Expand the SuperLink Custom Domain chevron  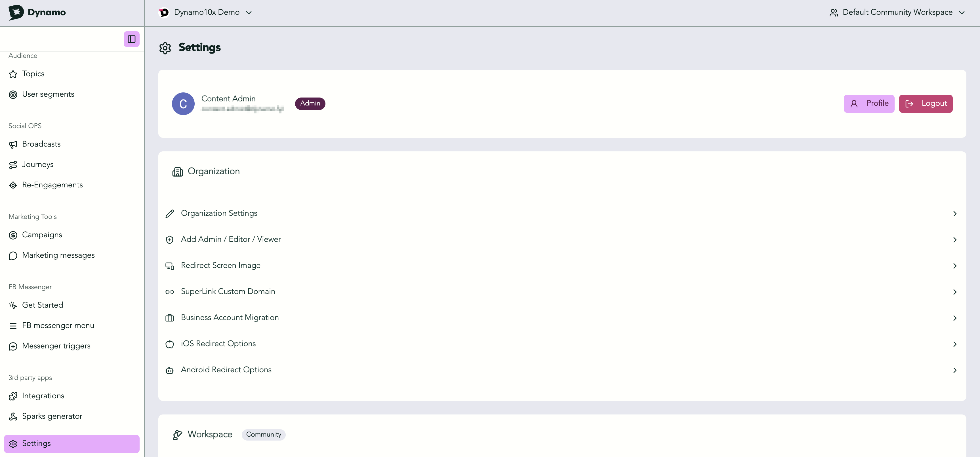[954, 292]
